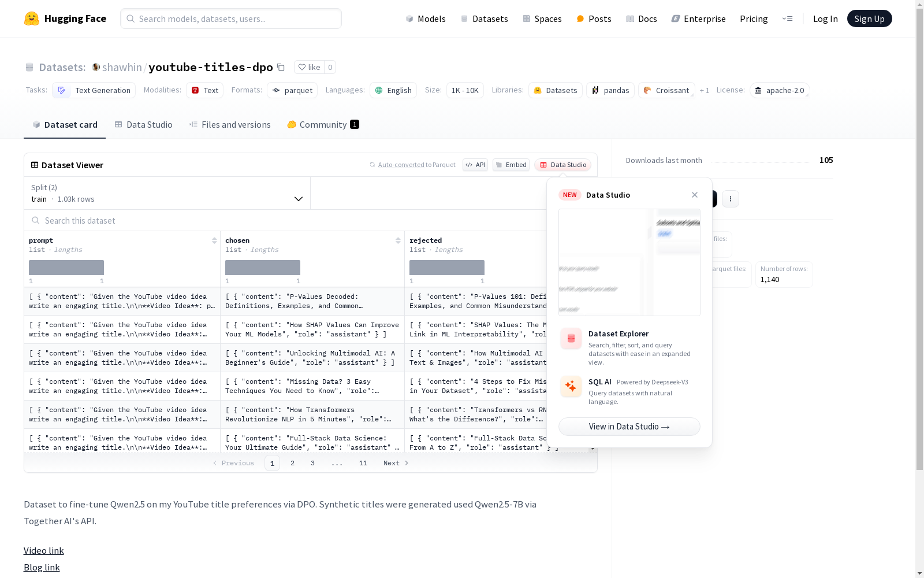Click the Previous page button
The height and width of the screenshot is (578, 924).
pyautogui.click(x=233, y=463)
